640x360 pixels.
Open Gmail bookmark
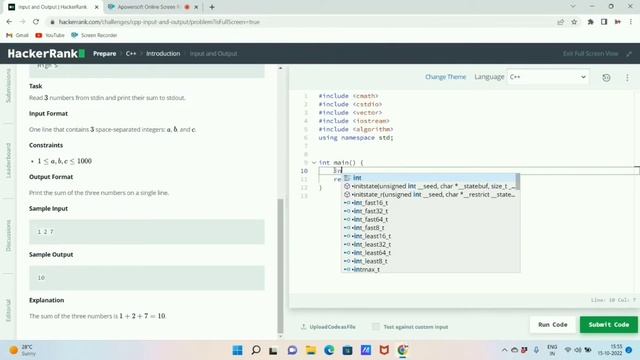click(18, 35)
